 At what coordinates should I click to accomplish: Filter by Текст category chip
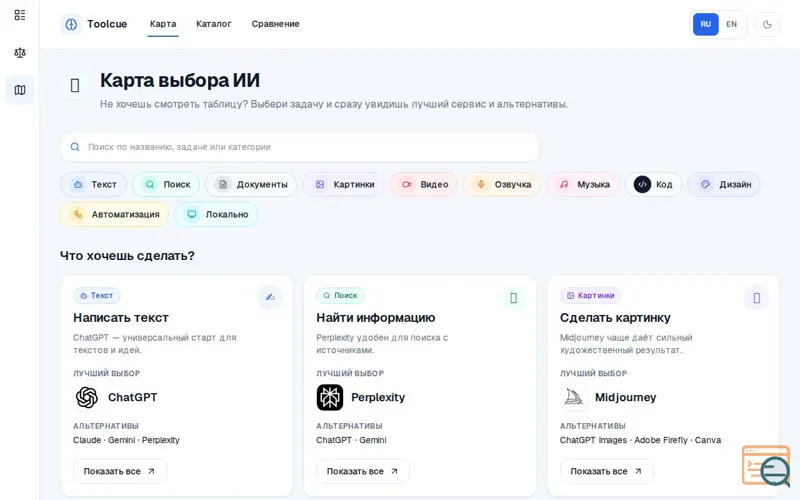94,185
